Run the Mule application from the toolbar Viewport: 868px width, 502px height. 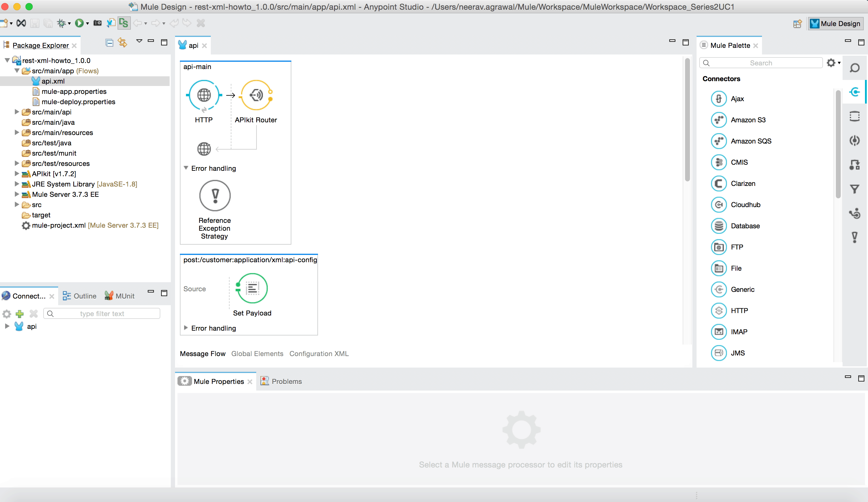(x=80, y=23)
